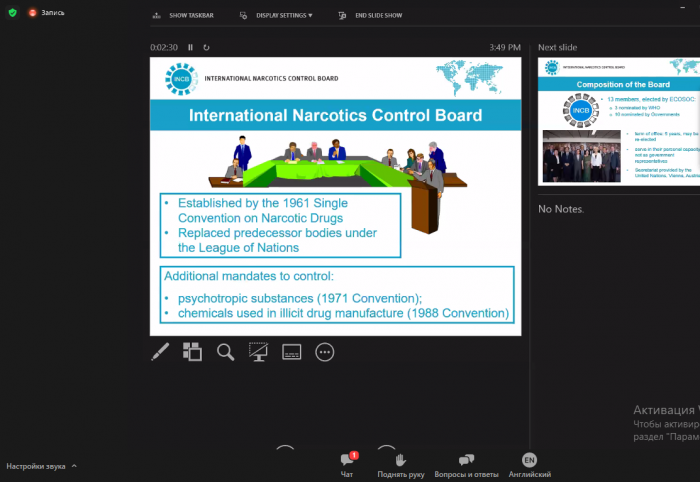
Task: Open the see all slides grid view
Action: click(x=192, y=352)
